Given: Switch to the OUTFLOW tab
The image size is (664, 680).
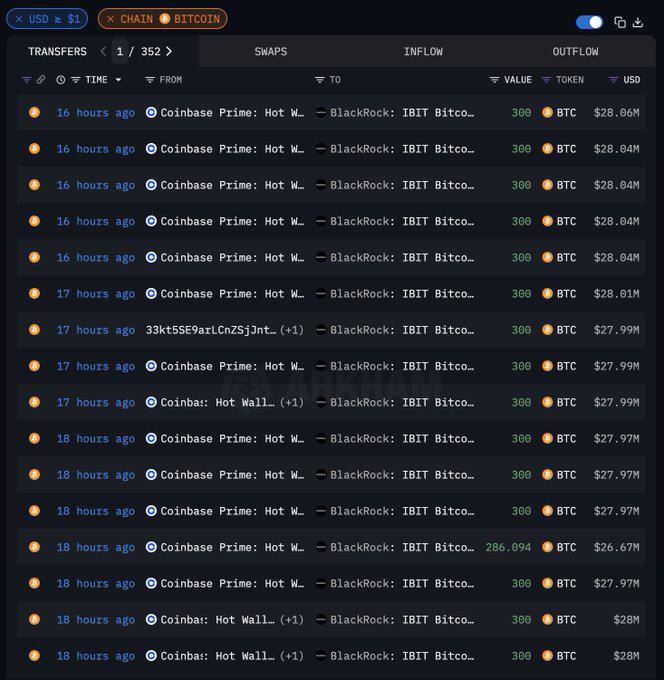Looking at the screenshot, I should pos(575,52).
